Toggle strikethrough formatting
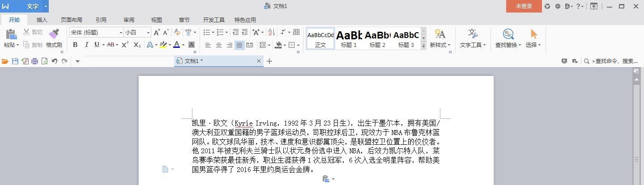Screen dimensions: 644x185 coord(111,45)
